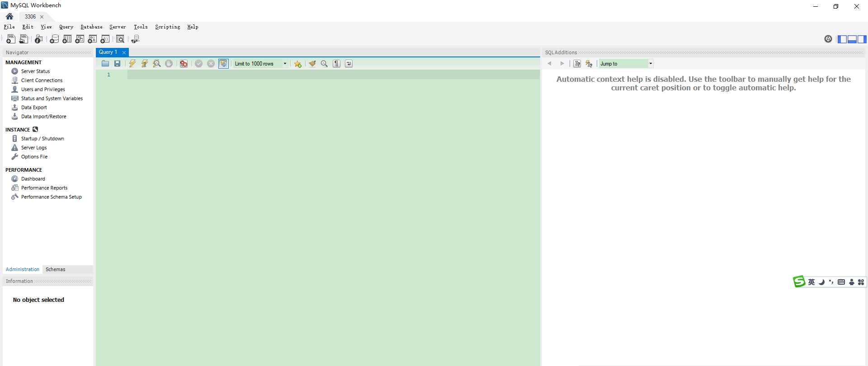Image resolution: width=868 pixels, height=366 pixels.
Task: Reconnect to DBMS icon
Action: [x=135, y=39]
